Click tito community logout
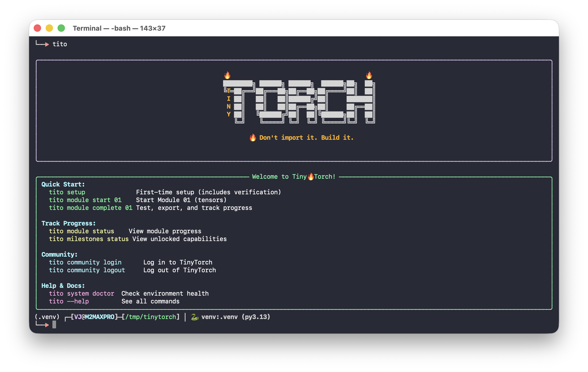This screenshot has width=588, height=372. (87, 270)
